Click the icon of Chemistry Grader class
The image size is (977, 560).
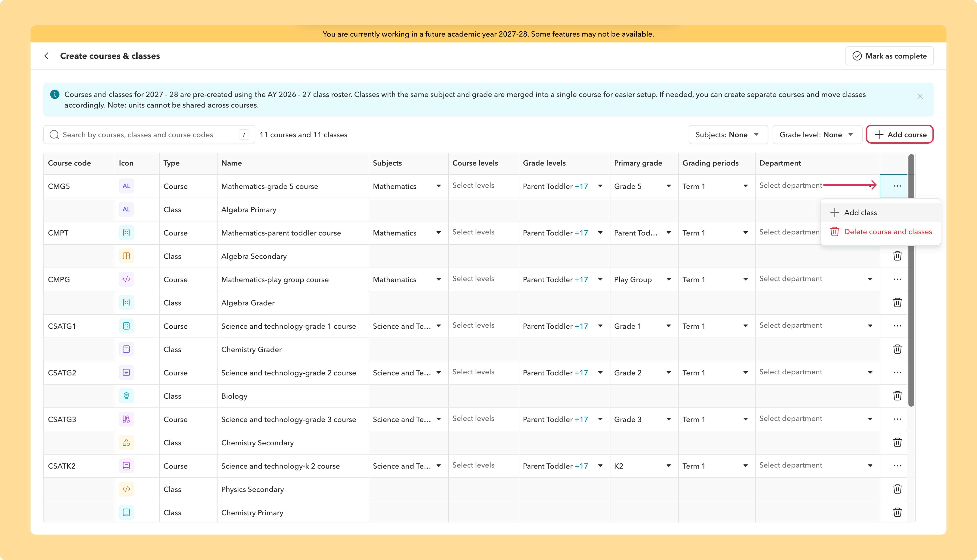coord(126,349)
